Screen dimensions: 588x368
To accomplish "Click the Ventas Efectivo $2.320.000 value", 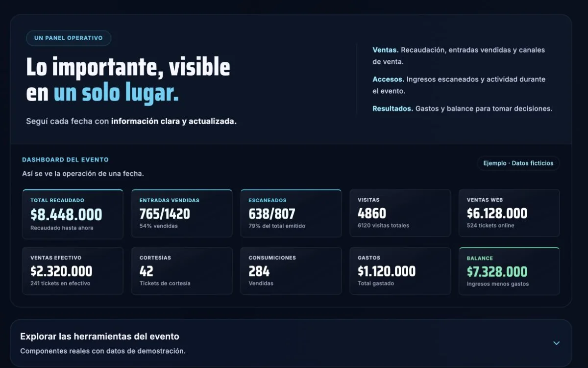I will 61,271.
